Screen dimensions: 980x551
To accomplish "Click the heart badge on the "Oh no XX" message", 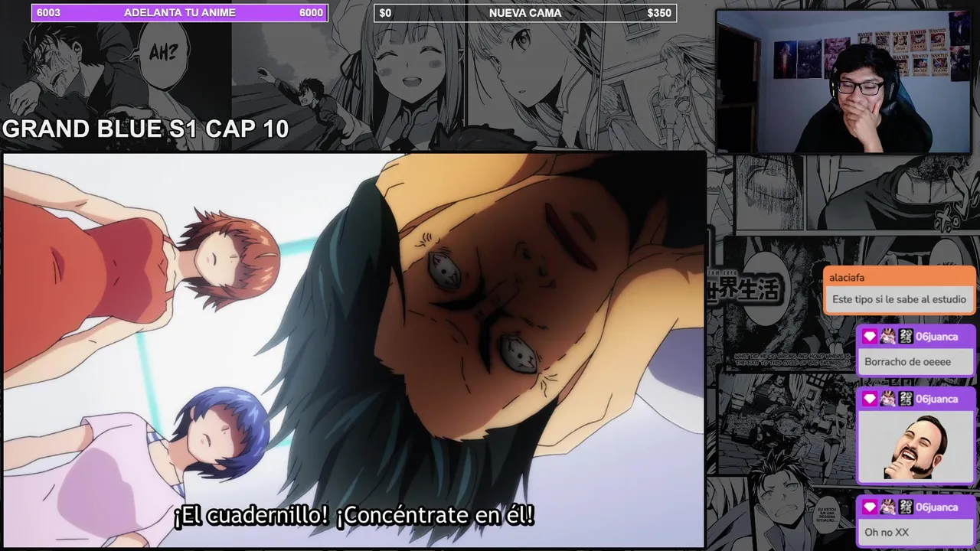I will coord(870,507).
